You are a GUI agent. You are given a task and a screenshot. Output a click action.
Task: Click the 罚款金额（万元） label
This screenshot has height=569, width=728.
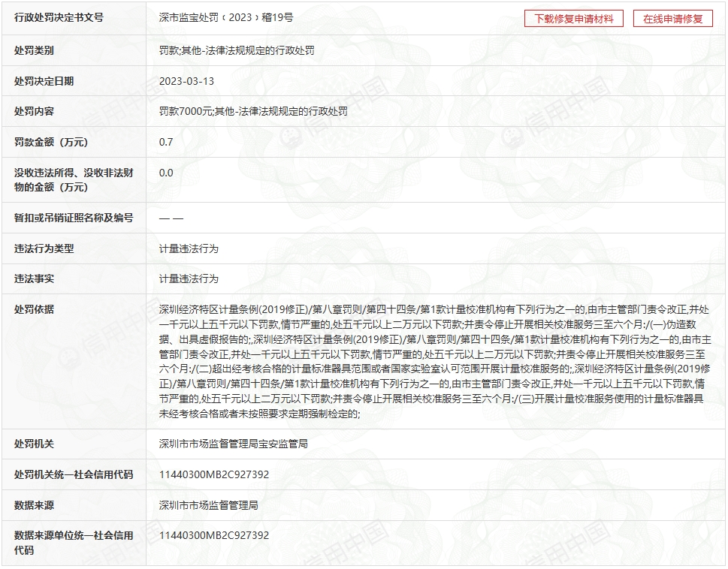(x=51, y=142)
